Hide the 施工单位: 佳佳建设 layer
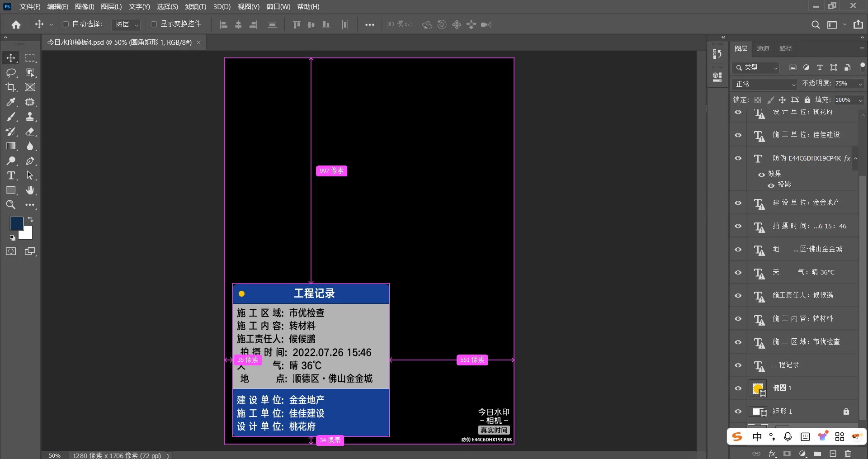The image size is (868, 459). point(738,135)
